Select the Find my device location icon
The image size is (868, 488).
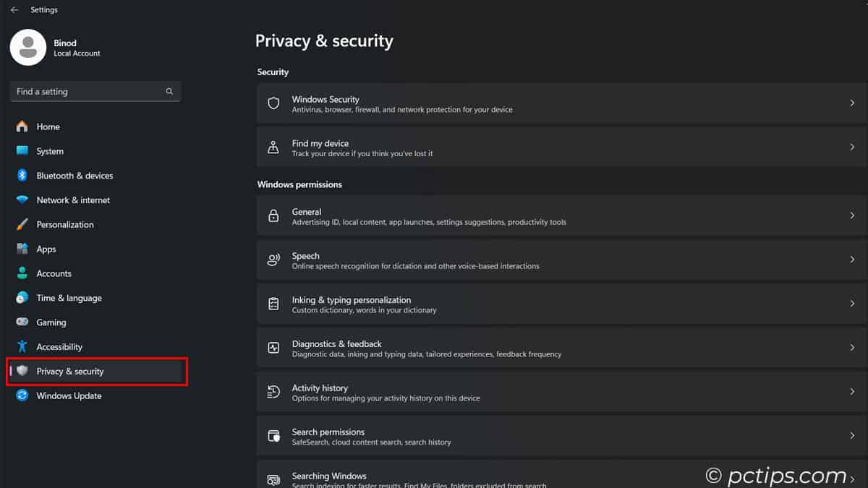(x=273, y=147)
